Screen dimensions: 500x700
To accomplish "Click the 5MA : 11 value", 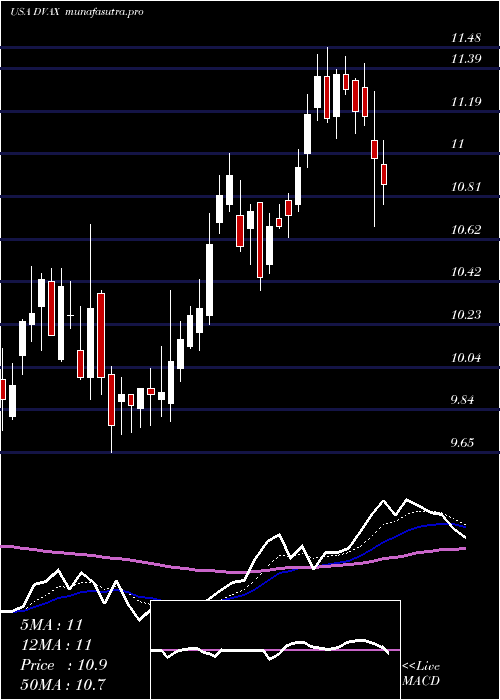I will [x=52, y=625].
